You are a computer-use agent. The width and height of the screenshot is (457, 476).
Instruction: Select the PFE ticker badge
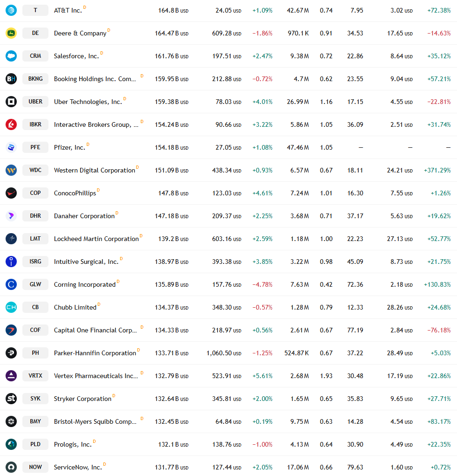pos(35,147)
